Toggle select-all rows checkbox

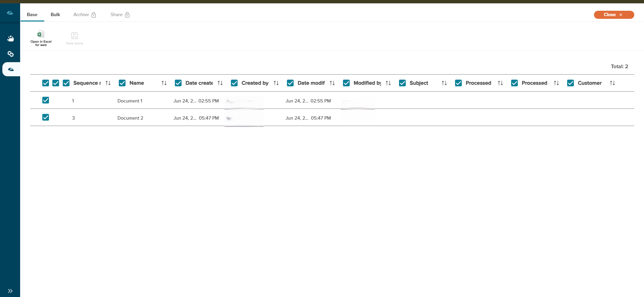tap(46, 83)
